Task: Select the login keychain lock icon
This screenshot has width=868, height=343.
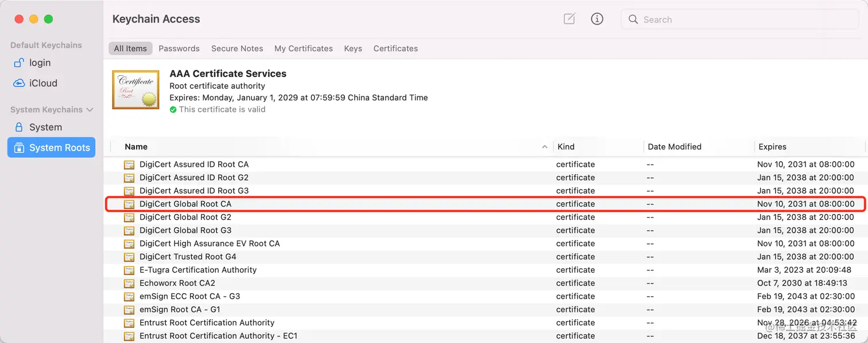Action: [19, 63]
